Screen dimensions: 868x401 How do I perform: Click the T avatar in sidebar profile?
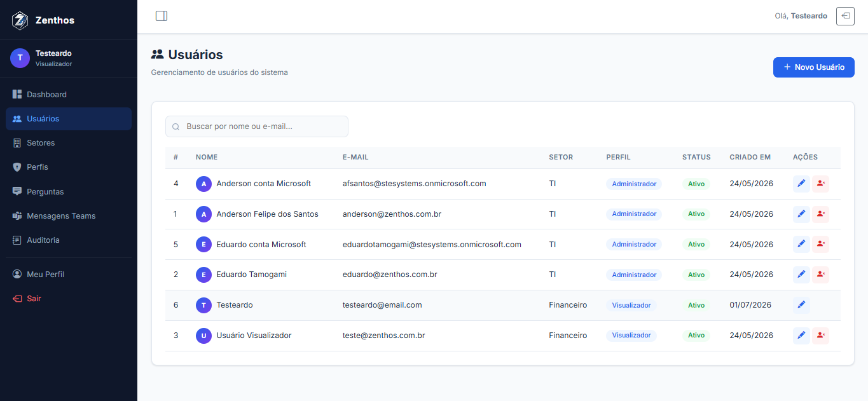[x=20, y=58]
